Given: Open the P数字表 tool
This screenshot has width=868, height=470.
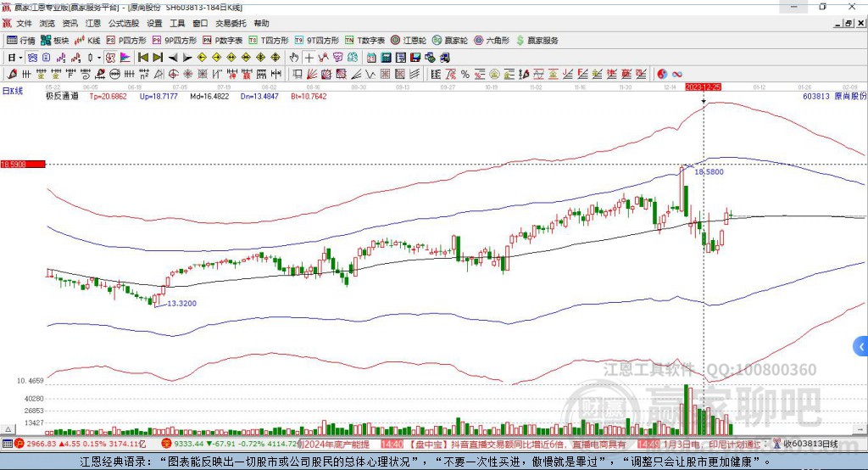Looking at the screenshot, I should pos(223,41).
